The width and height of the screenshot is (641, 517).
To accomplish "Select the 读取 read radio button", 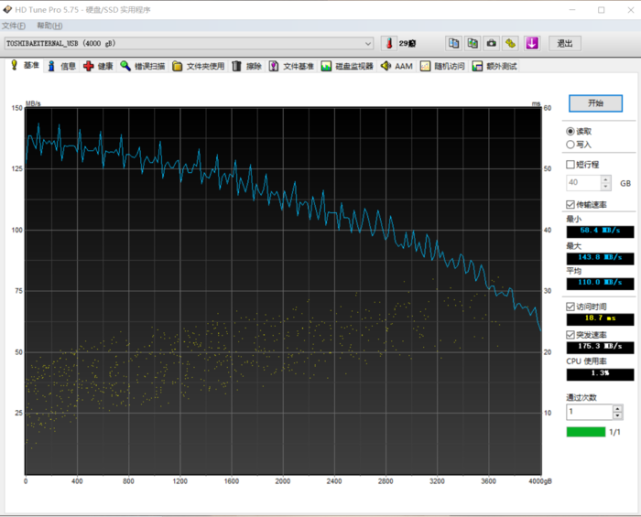I will [x=571, y=131].
